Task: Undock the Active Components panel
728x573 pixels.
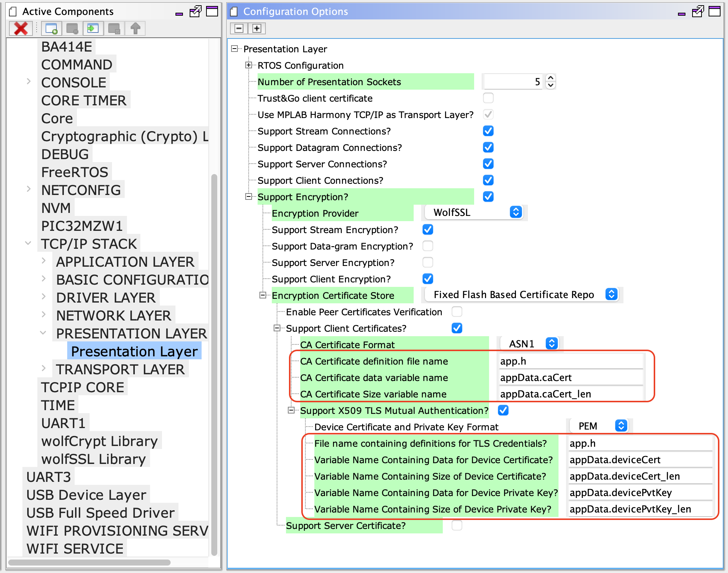Action: 195,12
